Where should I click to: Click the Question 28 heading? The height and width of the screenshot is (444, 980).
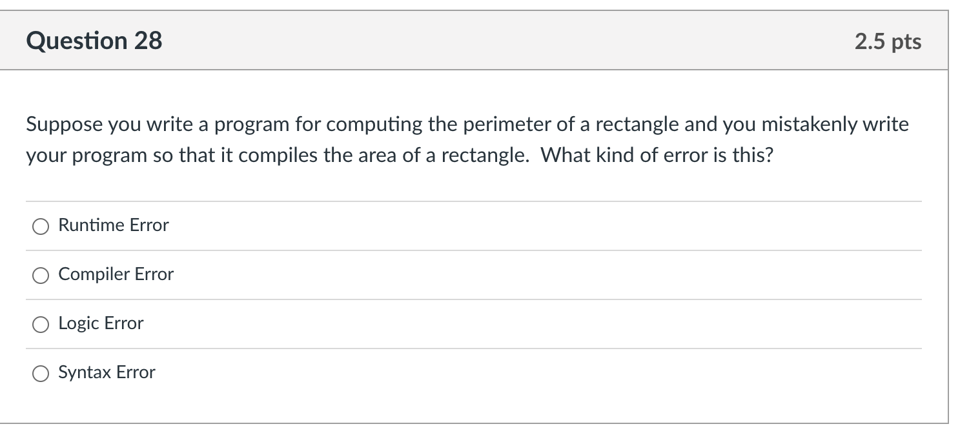[94, 40]
